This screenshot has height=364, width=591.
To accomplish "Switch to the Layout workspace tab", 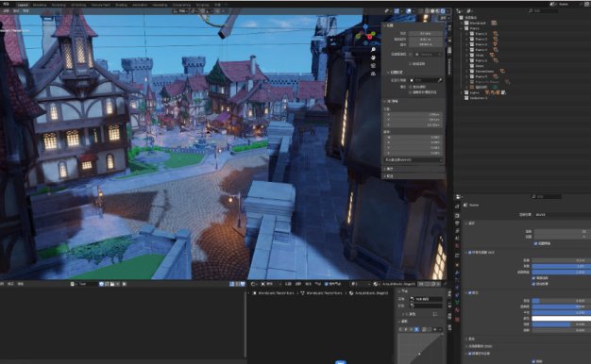I will pyautogui.click(x=23, y=5).
